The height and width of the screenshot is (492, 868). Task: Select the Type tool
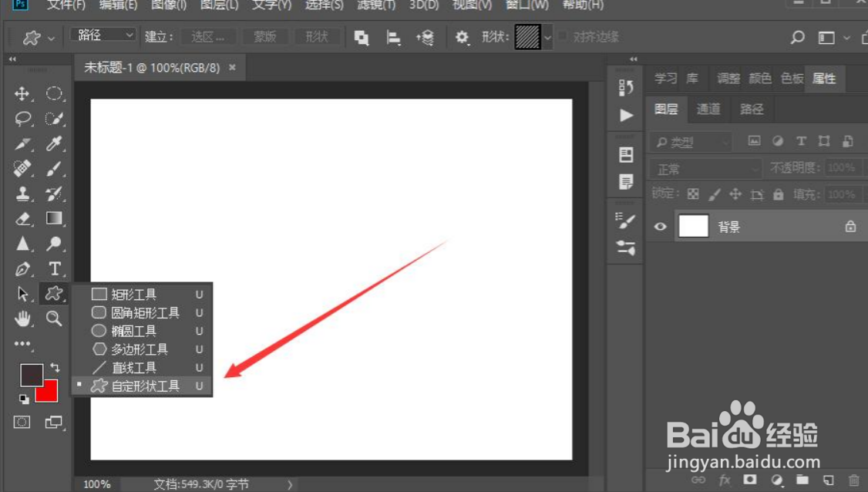point(54,268)
